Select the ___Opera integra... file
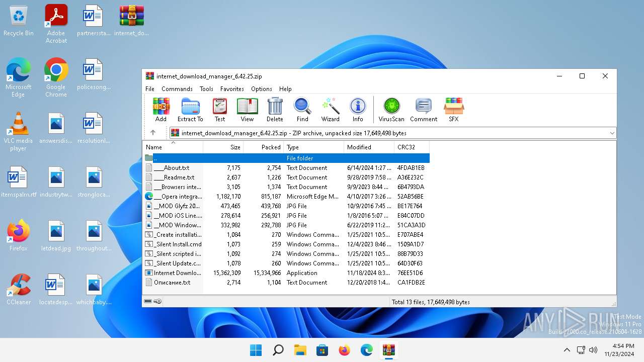 [286, 197]
